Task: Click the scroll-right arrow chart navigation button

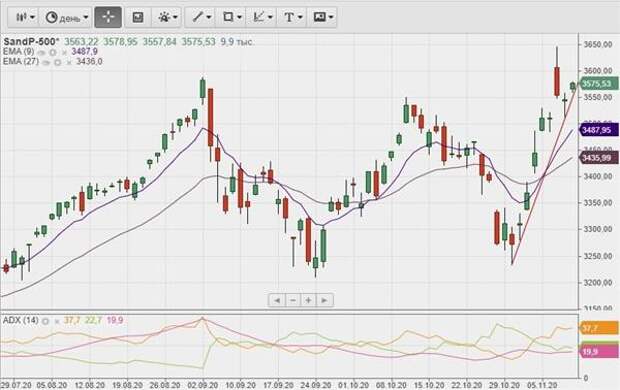Action: pos(325,300)
